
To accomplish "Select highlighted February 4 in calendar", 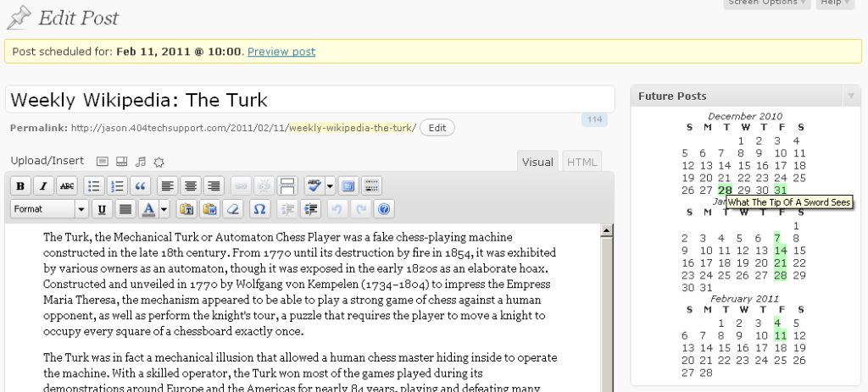I will pos(778,323).
